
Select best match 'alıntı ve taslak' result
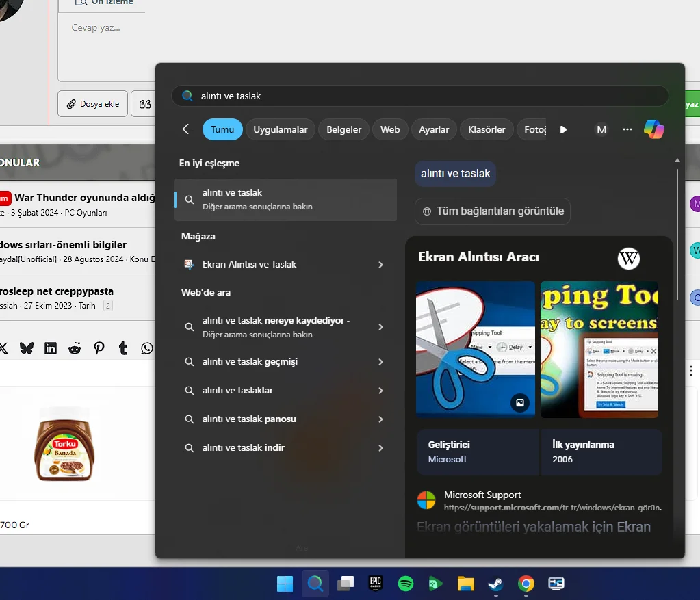(x=286, y=200)
